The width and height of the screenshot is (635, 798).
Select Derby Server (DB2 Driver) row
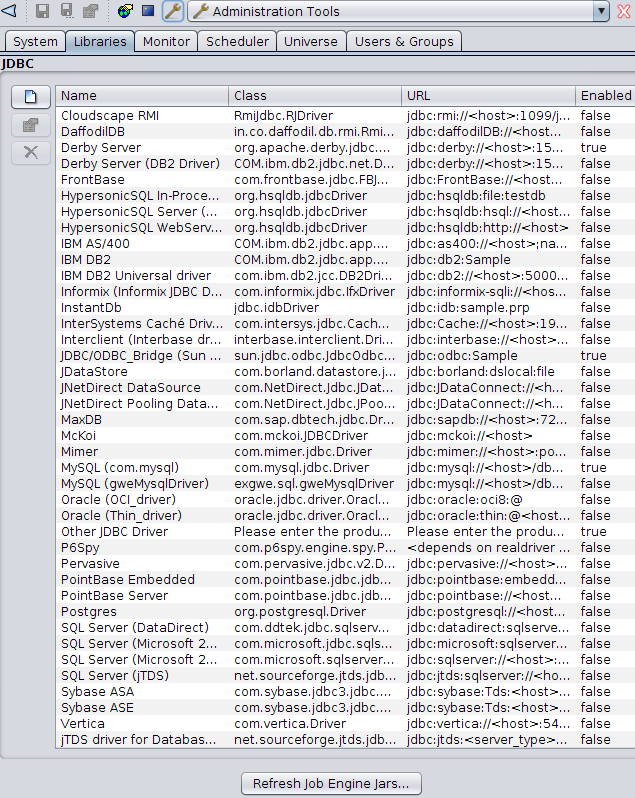[345, 163]
